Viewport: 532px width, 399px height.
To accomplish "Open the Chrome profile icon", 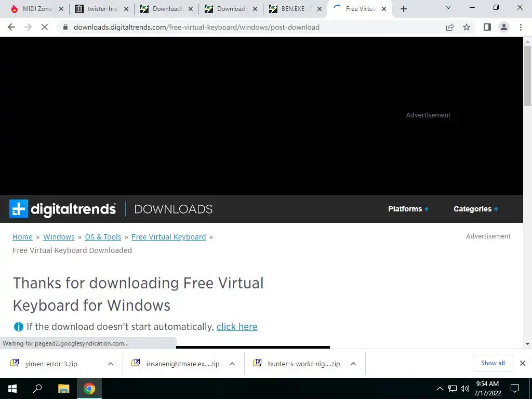I will pyautogui.click(x=504, y=27).
